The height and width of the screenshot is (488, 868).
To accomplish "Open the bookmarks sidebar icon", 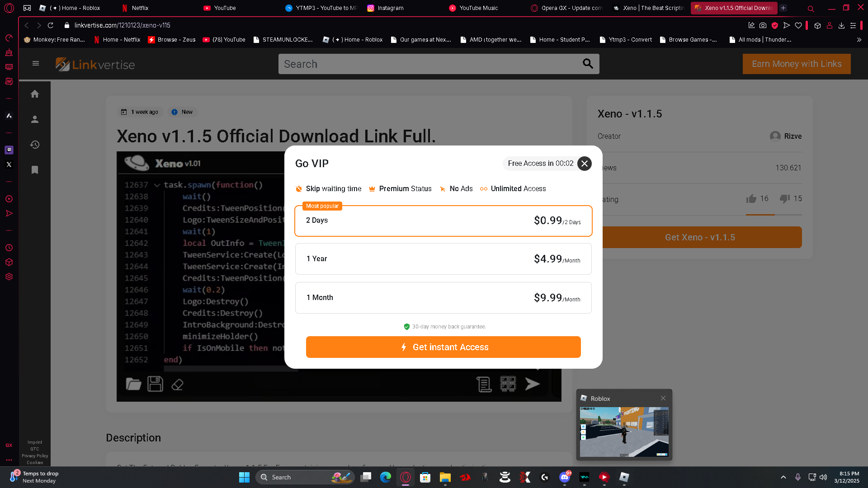I will coord(35,170).
